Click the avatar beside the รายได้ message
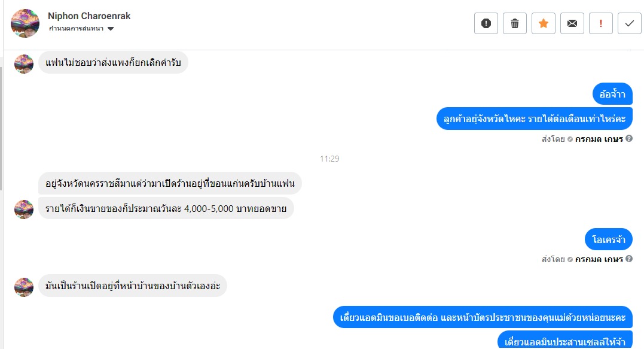Screen dimensions: 644x349 [x=24, y=210]
